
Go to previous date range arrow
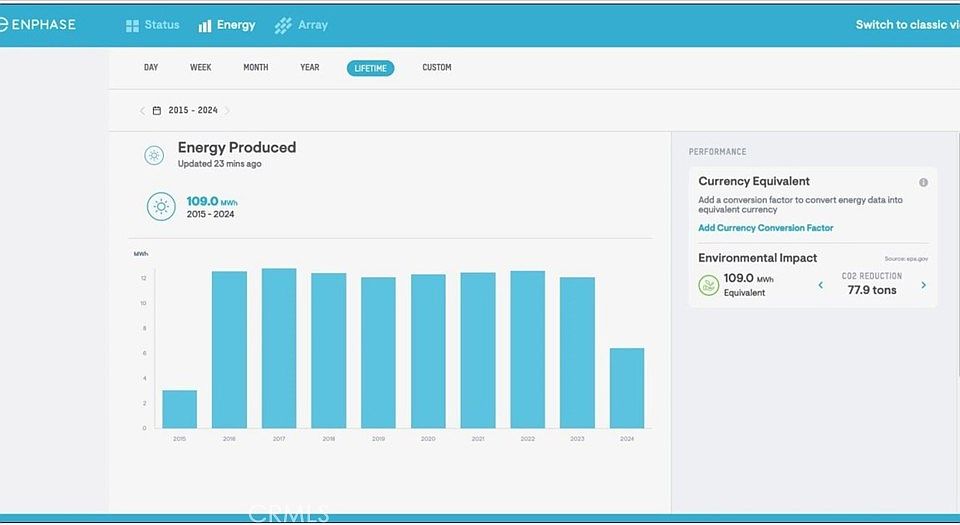click(142, 111)
